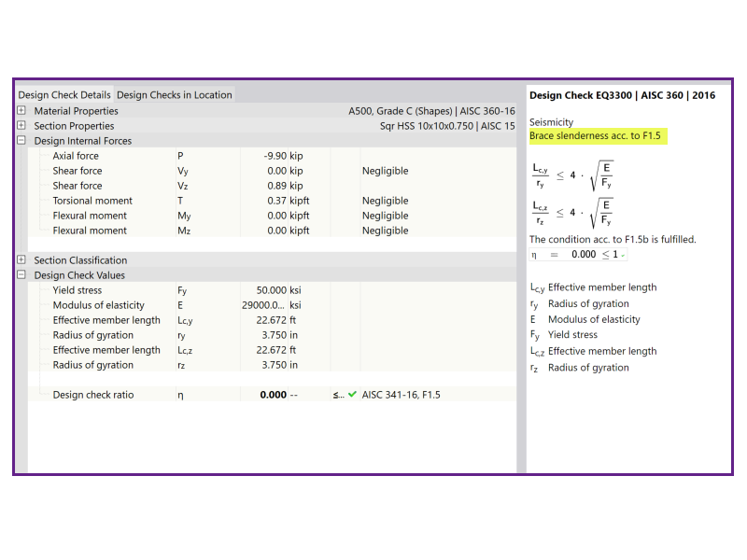Click the collapse icon beside Design Internal Forces
The height and width of the screenshot is (560, 747).
tap(21, 140)
